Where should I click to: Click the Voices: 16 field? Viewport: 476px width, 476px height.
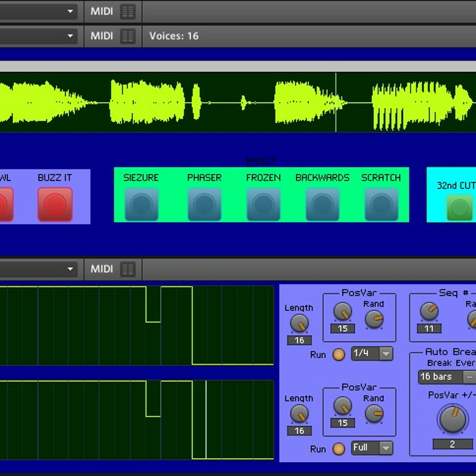pyautogui.click(x=174, y=36)
